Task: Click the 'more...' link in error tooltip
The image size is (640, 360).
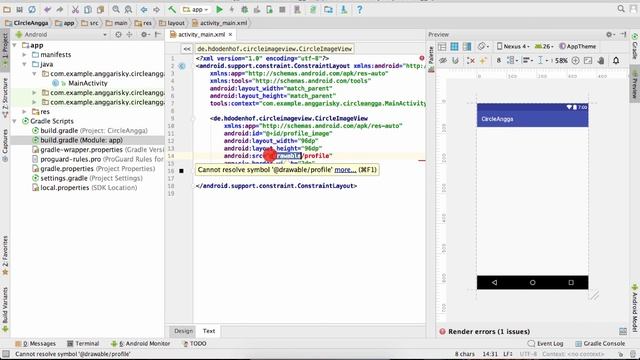Action: [x=345, y=169]
